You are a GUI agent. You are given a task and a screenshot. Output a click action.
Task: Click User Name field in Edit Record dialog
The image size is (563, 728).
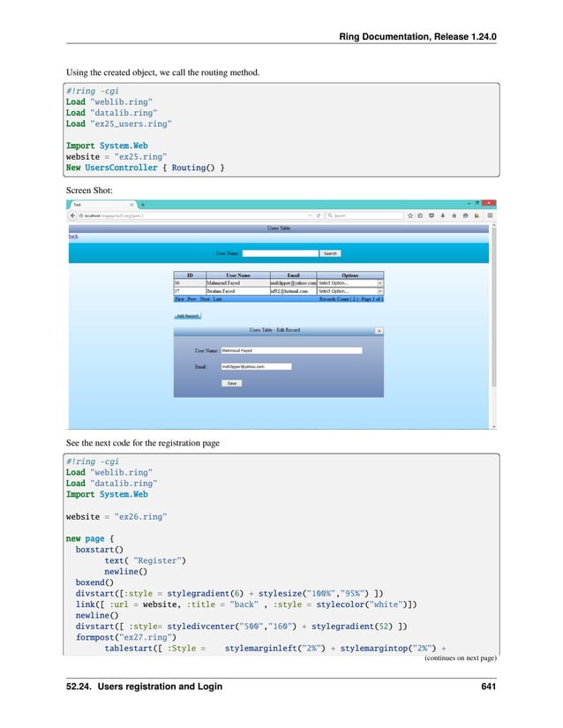point(291,350)
